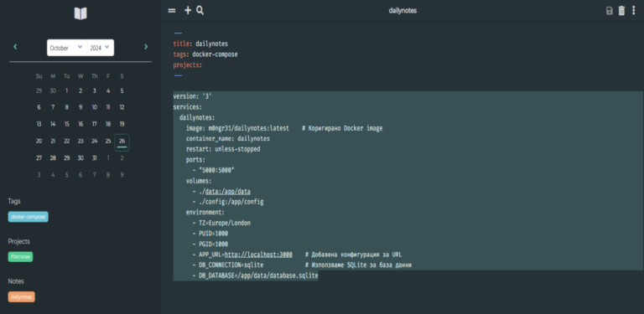Viewport: 644px width, 314px height.
Task: Toggle the sidebar with hamburger icon
Action: [172, 11]
